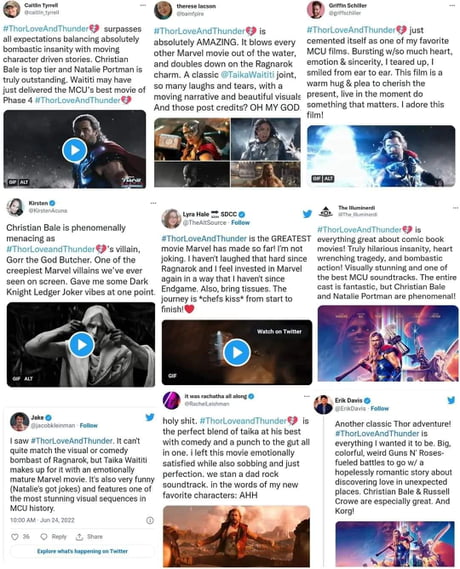Open the more options menu on Kirsten's tweet
Screen dimensions: 460x569
click(153, 203)
